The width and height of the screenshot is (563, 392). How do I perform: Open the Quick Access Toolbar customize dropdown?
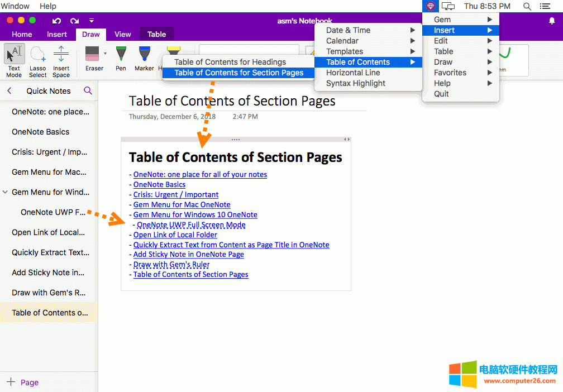pyautogui.click(x=92, y=21)
